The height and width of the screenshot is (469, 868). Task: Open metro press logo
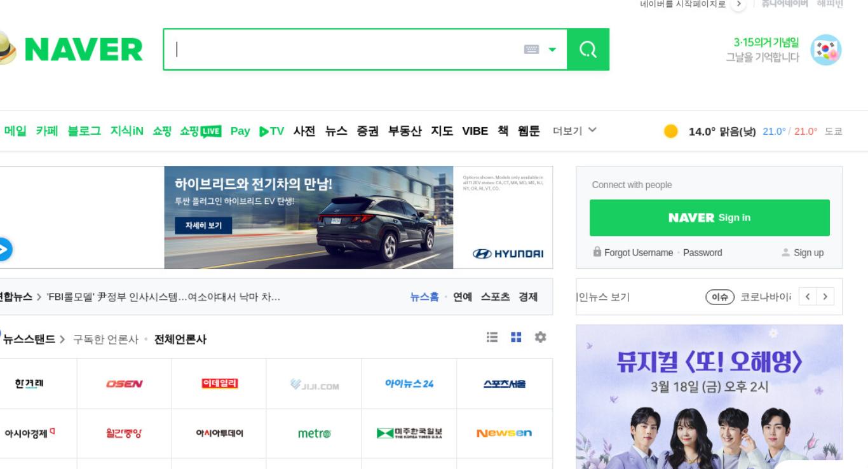(314, 433)
